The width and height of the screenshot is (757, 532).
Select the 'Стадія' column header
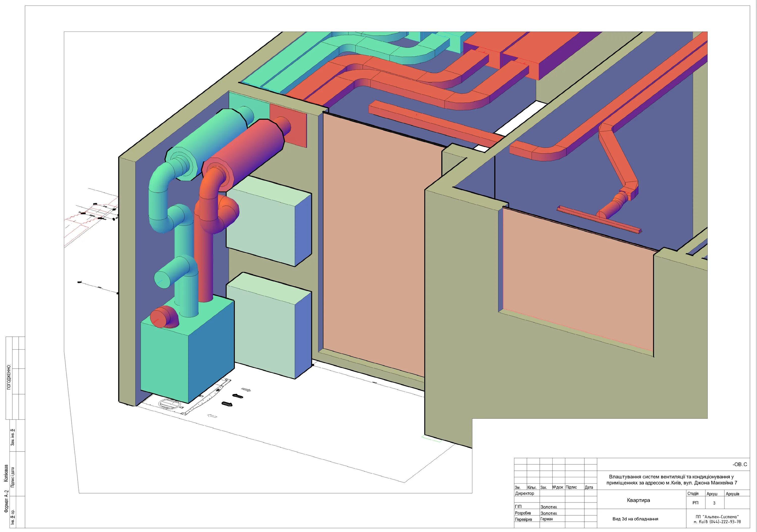pyautogui.click(x=693, y=494)
